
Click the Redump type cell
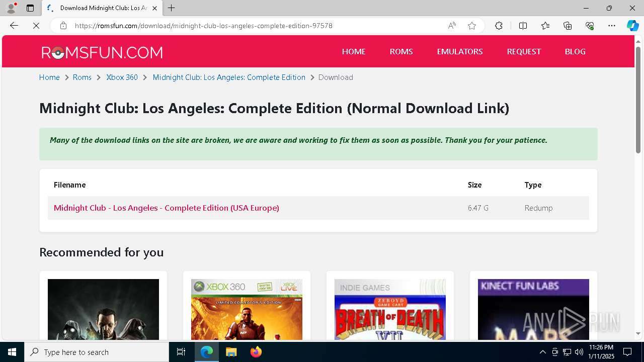coord(538,208)
